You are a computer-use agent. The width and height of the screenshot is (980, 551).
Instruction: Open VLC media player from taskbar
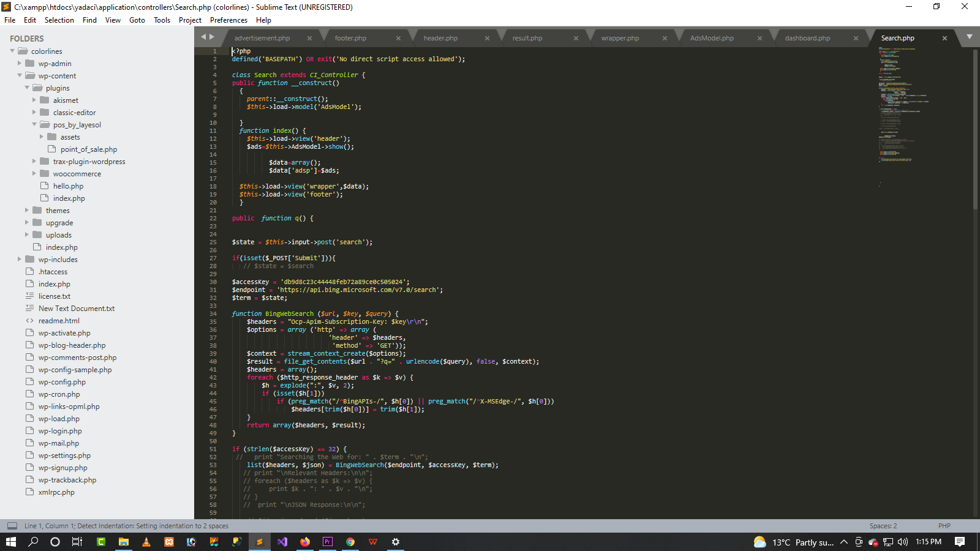(146, 542)
